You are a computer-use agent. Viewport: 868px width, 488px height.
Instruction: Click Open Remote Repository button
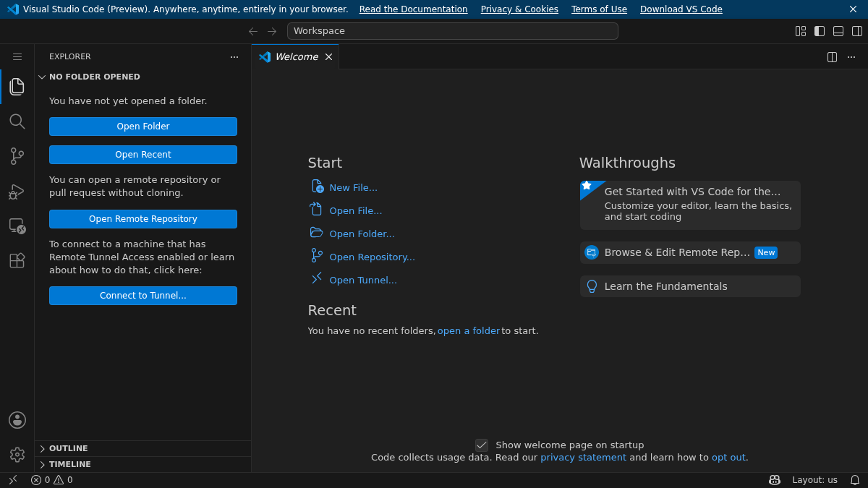(x=143, y=219)
